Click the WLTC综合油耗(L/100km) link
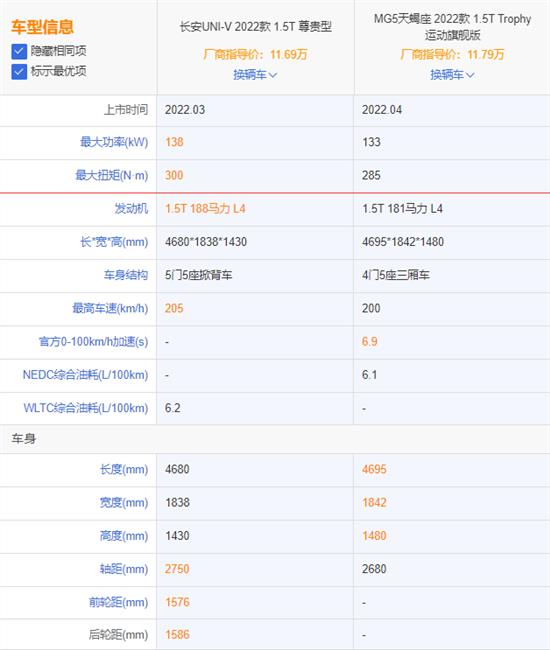 click(x=86, y=408)
